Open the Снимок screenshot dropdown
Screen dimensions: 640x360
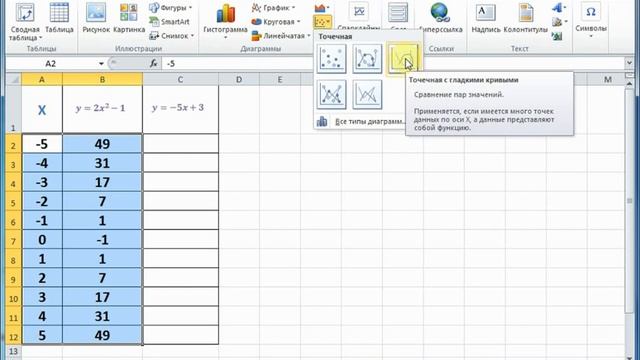pyautogui.click(x=171, y=36)
